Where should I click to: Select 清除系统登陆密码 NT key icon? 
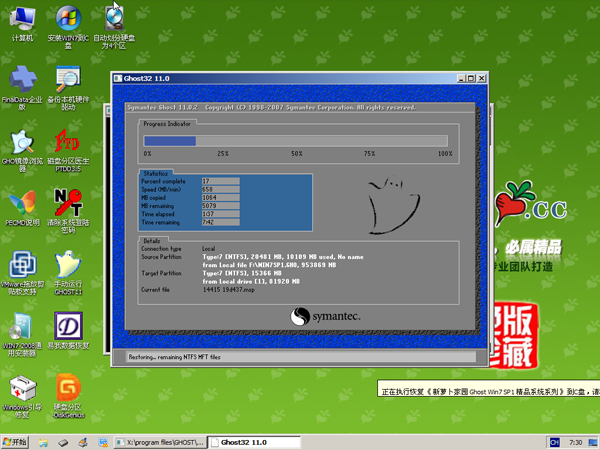pyautogui.click(x=68, y=210)
